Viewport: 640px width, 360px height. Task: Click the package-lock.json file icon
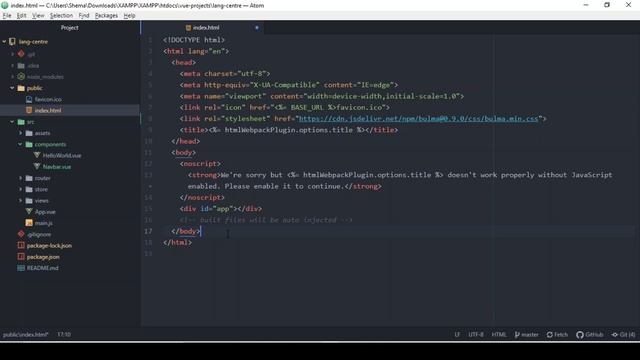click(x=21, y=245)
